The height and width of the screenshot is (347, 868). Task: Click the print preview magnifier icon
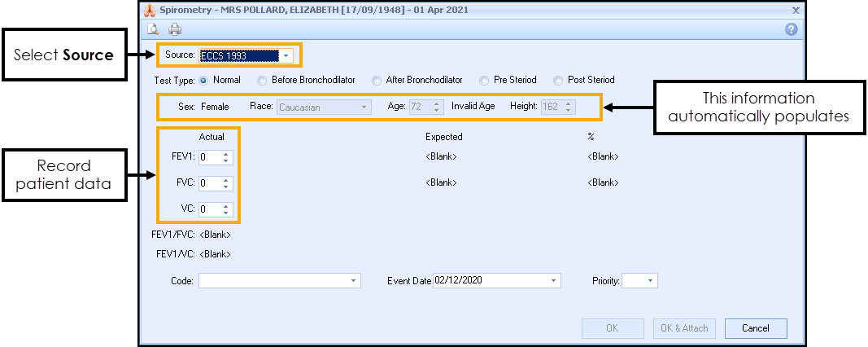[153, 30]
